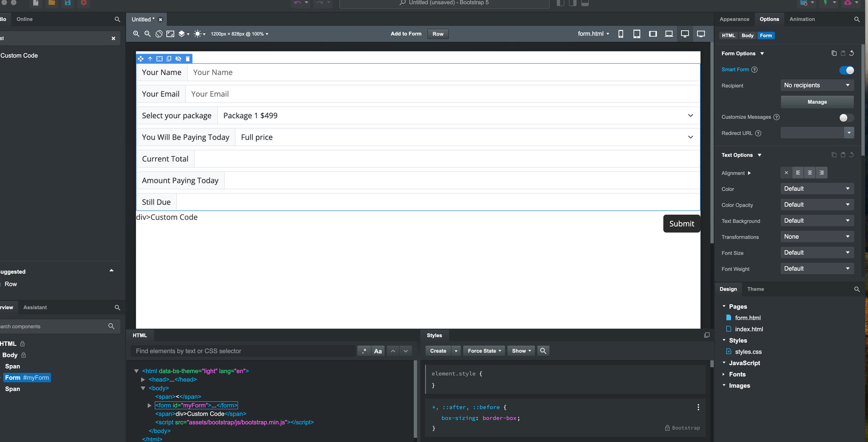Turn off the Smart Form toggle
868x442 pixels.
(846, 70)
